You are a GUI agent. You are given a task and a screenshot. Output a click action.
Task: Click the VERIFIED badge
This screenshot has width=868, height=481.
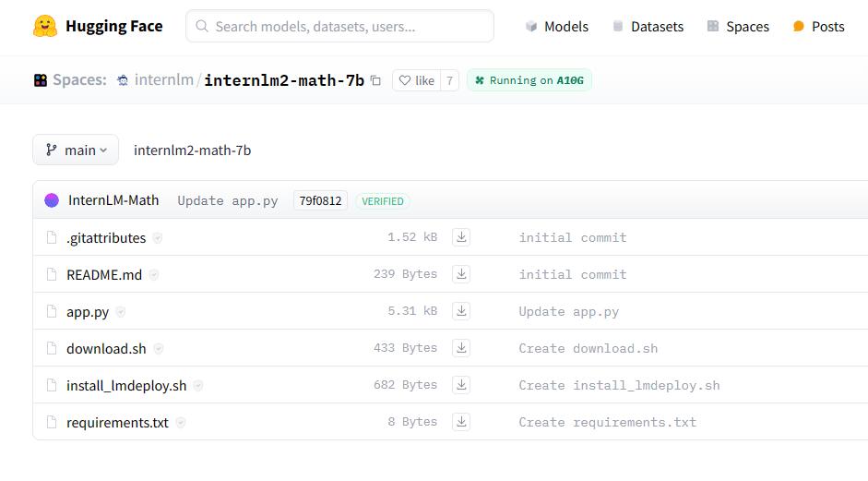[x=383, y=201]
